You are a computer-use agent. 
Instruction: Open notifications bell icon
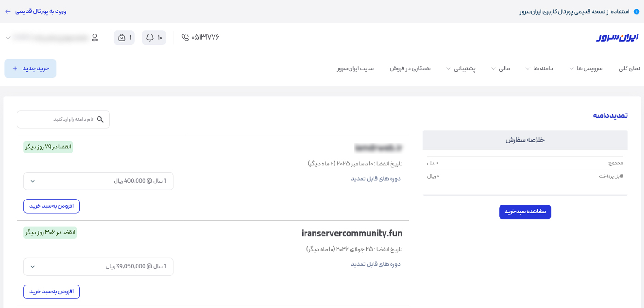click(x=150, y=38)
